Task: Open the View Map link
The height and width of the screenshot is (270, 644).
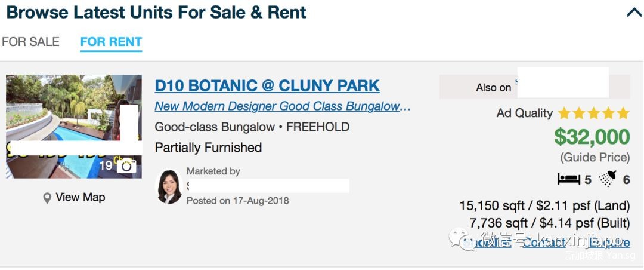Action: click(80, 197)
